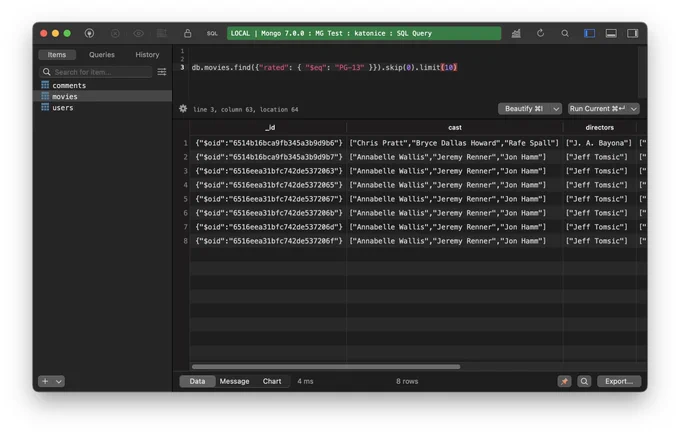Click the horizontal scrollbar of results
This screenshot has width=680, height=435.
tap(326, 367)
